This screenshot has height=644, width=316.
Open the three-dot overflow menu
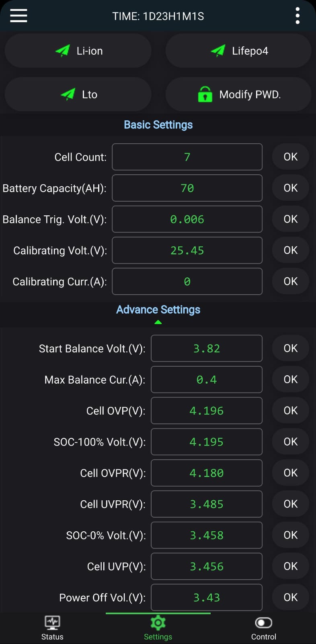298,16
